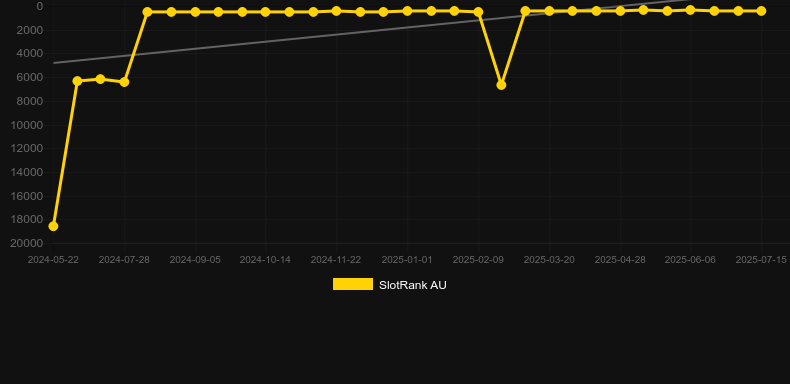This screenshot has height=384, width=790.
Task: Click the data point above 2024-07-28
Action: click(x=124, y=82)
